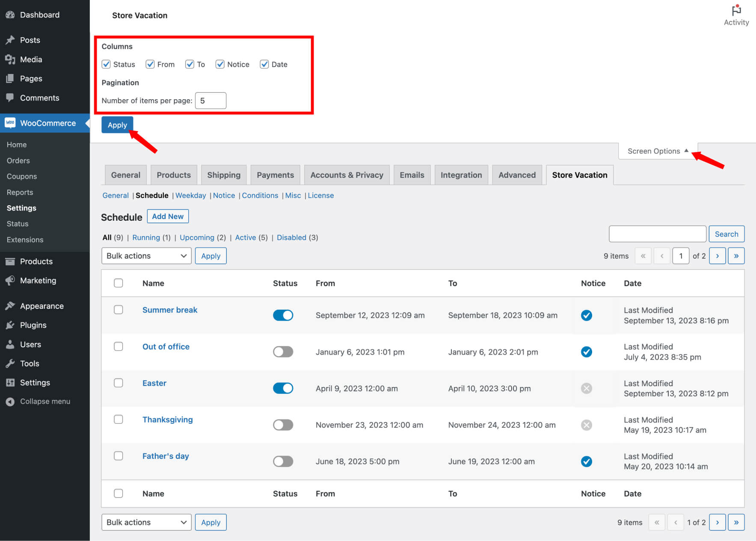Image resolution: width=756 pixels, height=541 pixels.
Task: Enable the Father's day status toggle
Action: 283,461
